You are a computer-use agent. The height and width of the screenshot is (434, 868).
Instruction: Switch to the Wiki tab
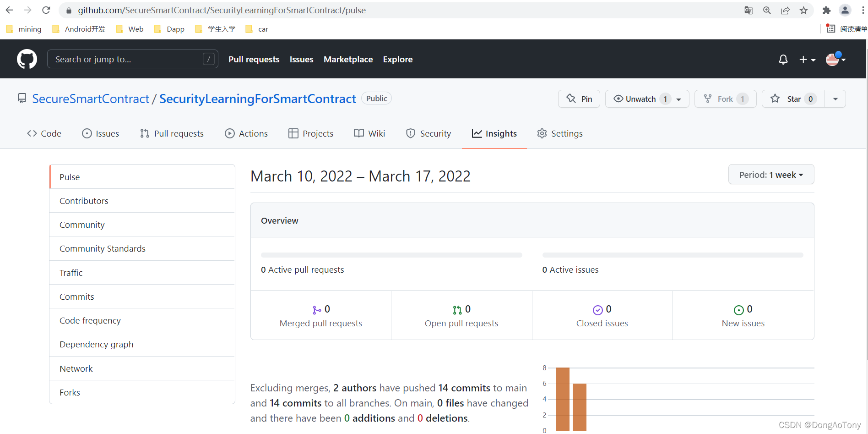[369, 133]
